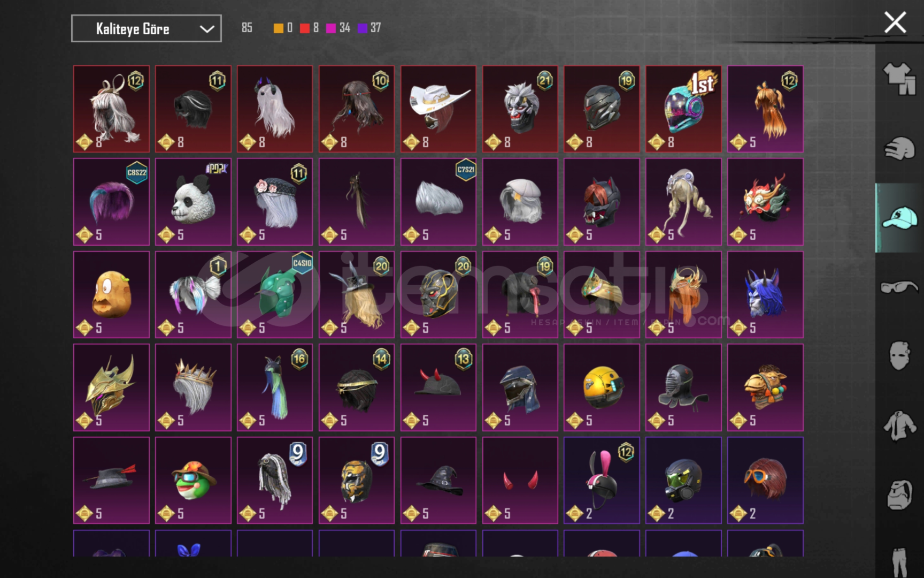
Task: Open the backpack category icon
Action: pyautogui.click(x=899, y=495)
